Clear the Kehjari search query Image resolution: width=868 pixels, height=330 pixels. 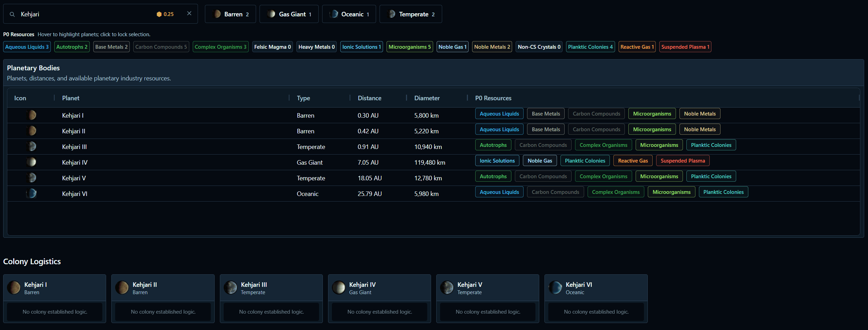[189, 13]
